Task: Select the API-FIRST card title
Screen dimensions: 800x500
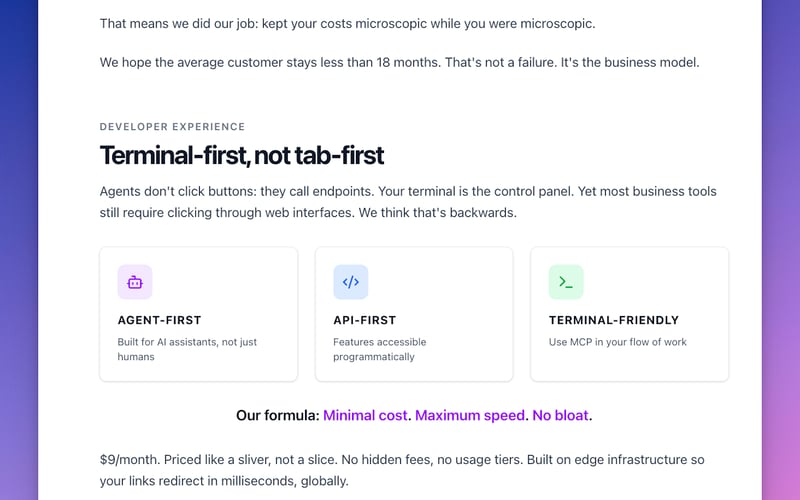Action: click(364, 321)
